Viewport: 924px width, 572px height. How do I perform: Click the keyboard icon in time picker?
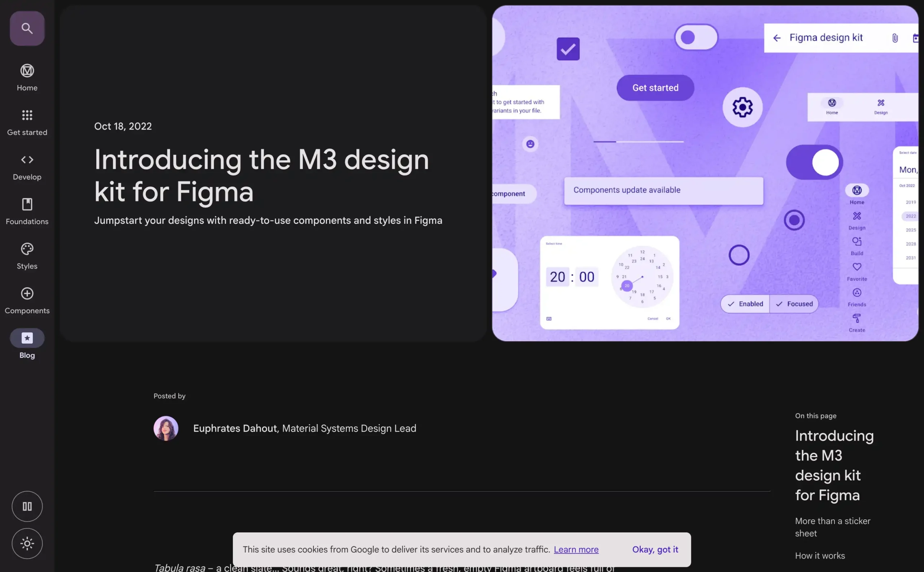[549, 319]
